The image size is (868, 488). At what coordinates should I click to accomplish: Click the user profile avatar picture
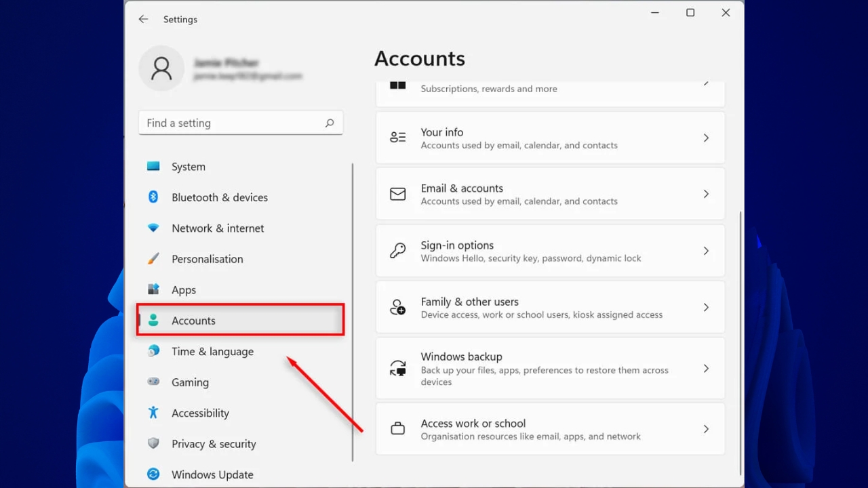coord(161,68)
